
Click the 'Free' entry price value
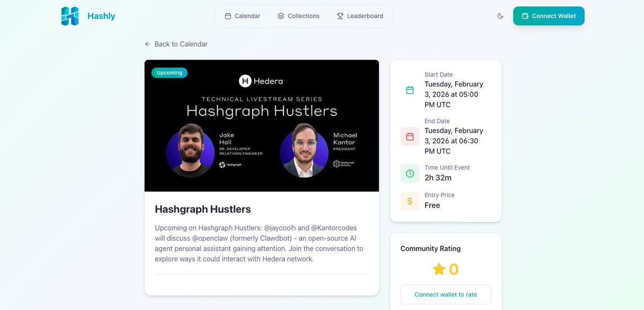pyautogui.click(x=432, y=205)
